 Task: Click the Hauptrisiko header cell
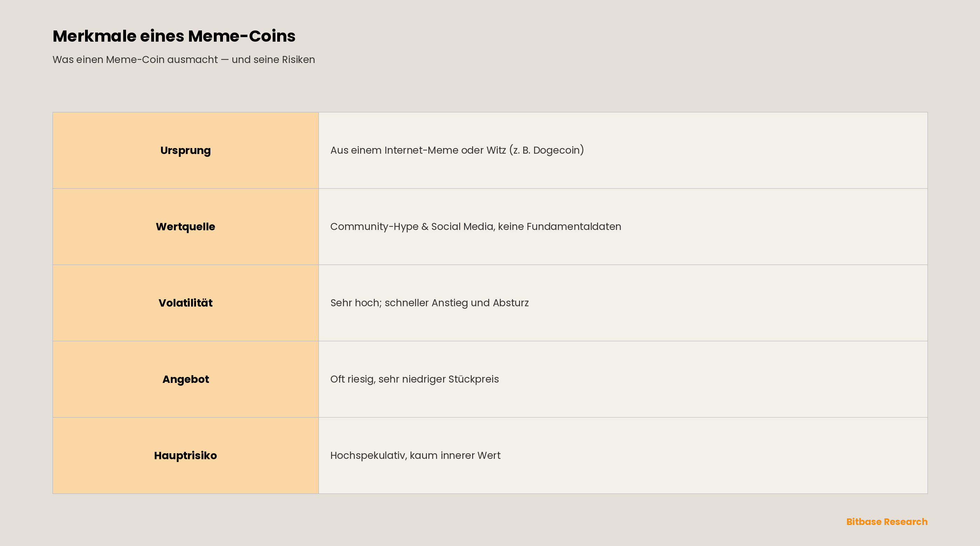(x=185, y=455)
